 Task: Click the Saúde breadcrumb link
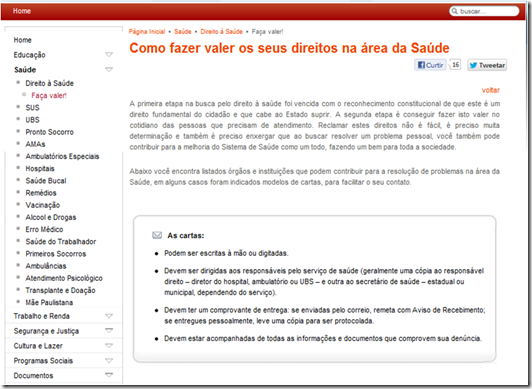coord(183,32)
